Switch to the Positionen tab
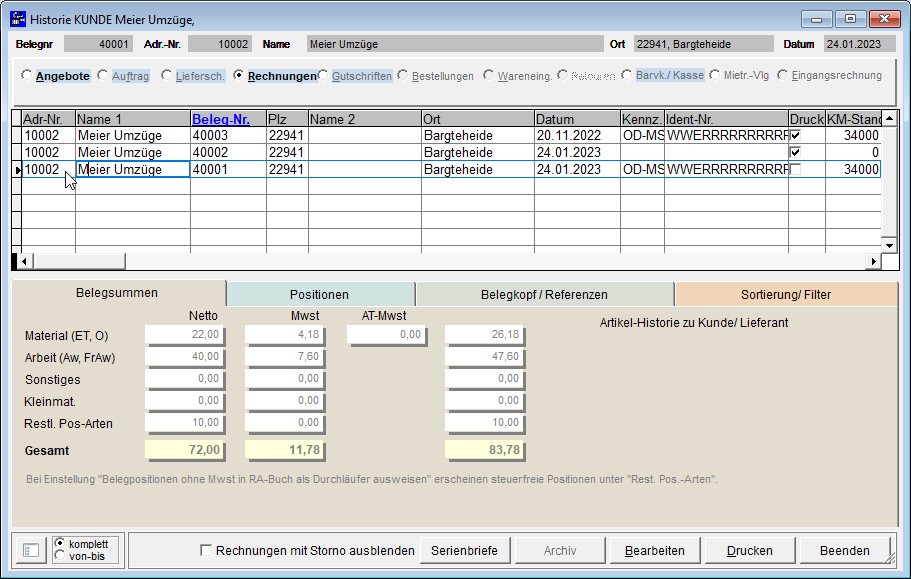Screen dimensions: 911x579 320,294
